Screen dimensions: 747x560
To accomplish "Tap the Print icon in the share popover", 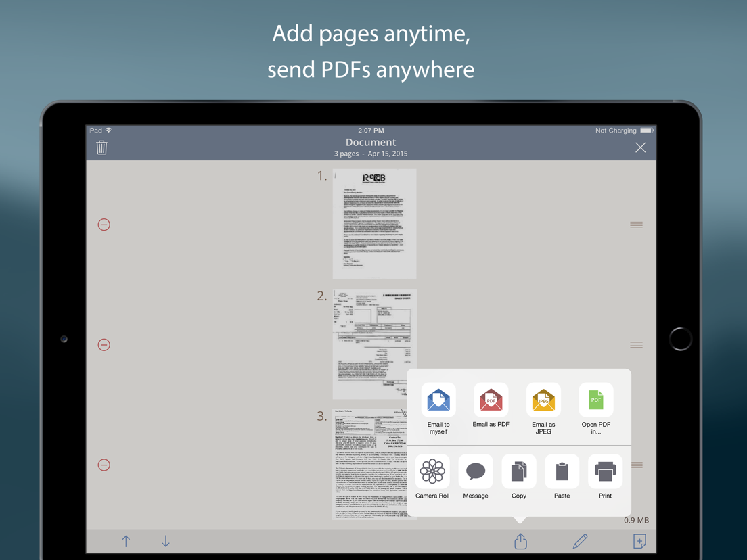I will (x=605, y=471).
